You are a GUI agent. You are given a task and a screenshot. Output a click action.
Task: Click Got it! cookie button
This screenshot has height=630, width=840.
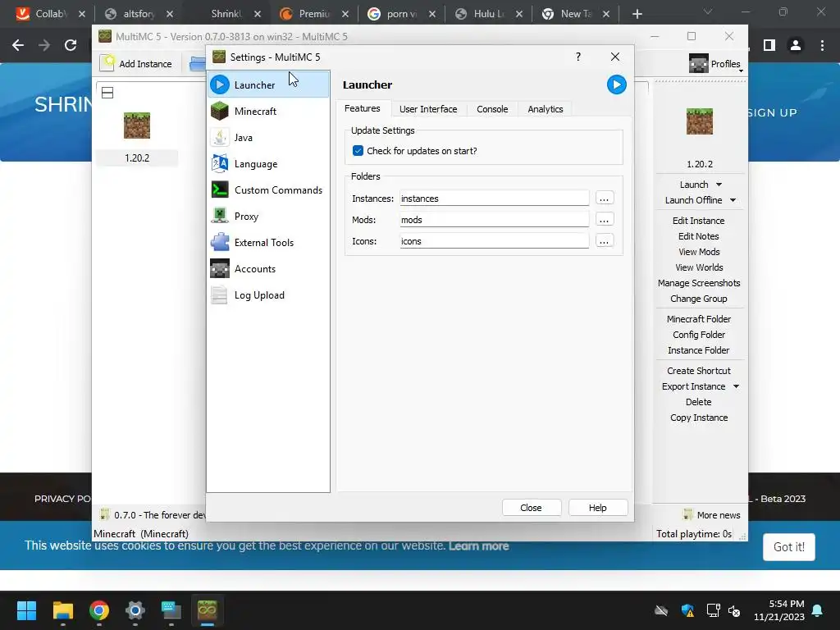point(788,547)
